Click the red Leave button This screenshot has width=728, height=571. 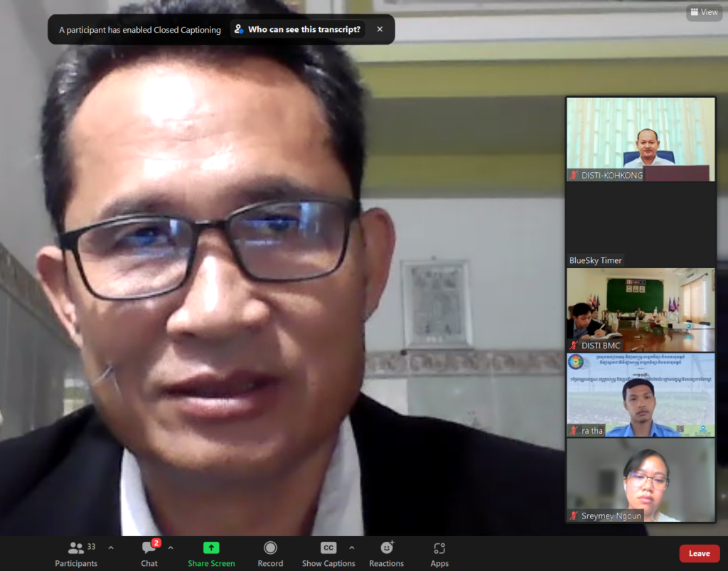(x=699, y=553)
